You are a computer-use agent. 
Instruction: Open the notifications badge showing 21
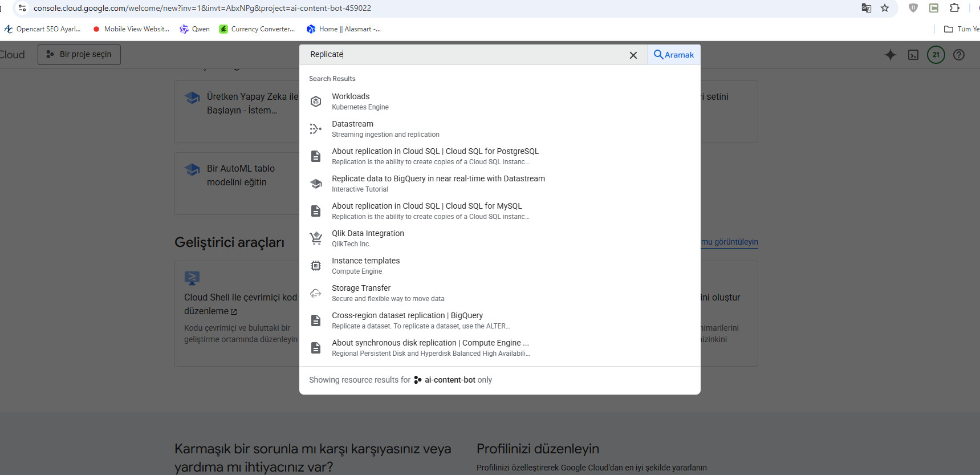[936, 55]
